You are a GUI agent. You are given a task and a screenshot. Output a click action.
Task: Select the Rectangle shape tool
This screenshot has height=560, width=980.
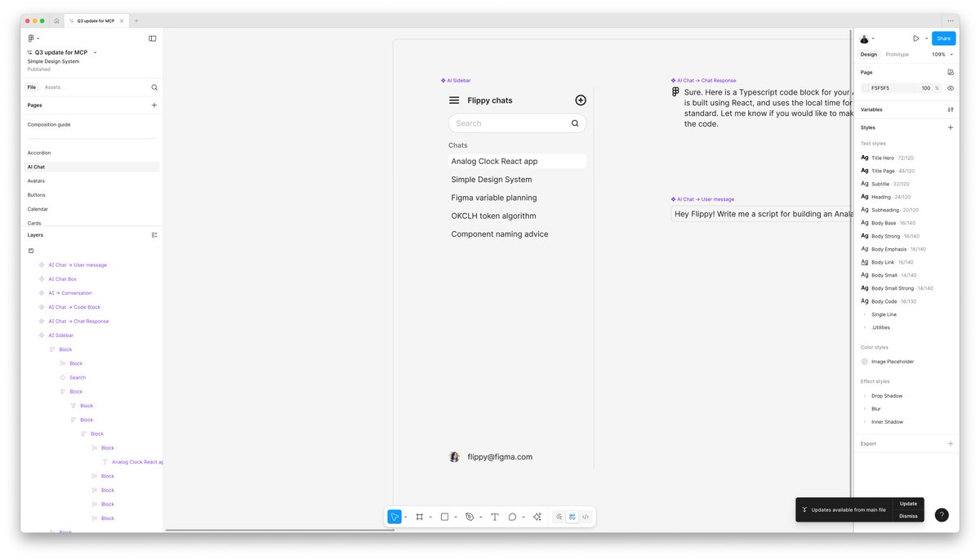click(445, 517)
